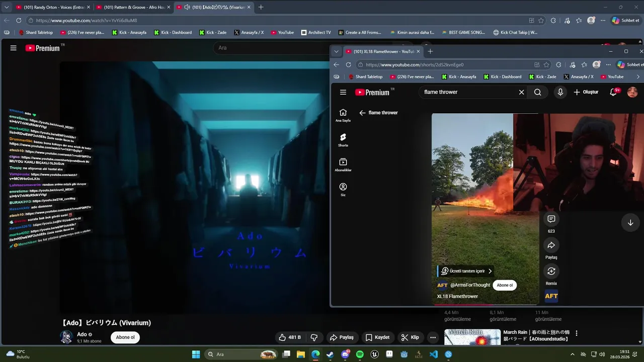
Task: Go back from 'flame thrower' results arrow
Action: tap(362, 113)
